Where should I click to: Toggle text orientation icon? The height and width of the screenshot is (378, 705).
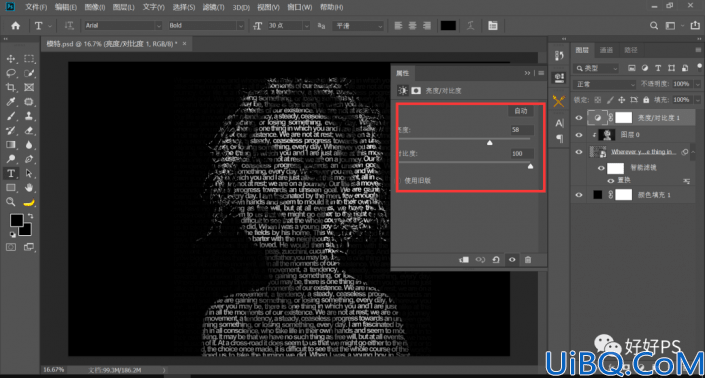(x=69, y=26)
